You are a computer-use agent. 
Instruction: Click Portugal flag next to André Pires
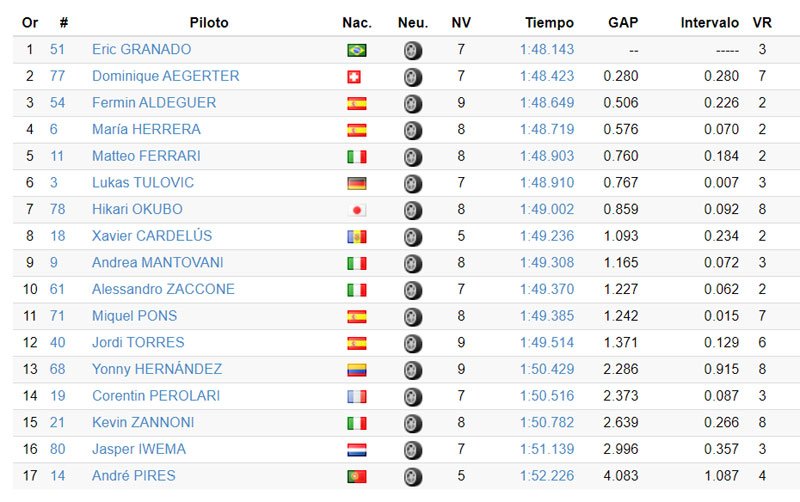[x=356, y=477]
